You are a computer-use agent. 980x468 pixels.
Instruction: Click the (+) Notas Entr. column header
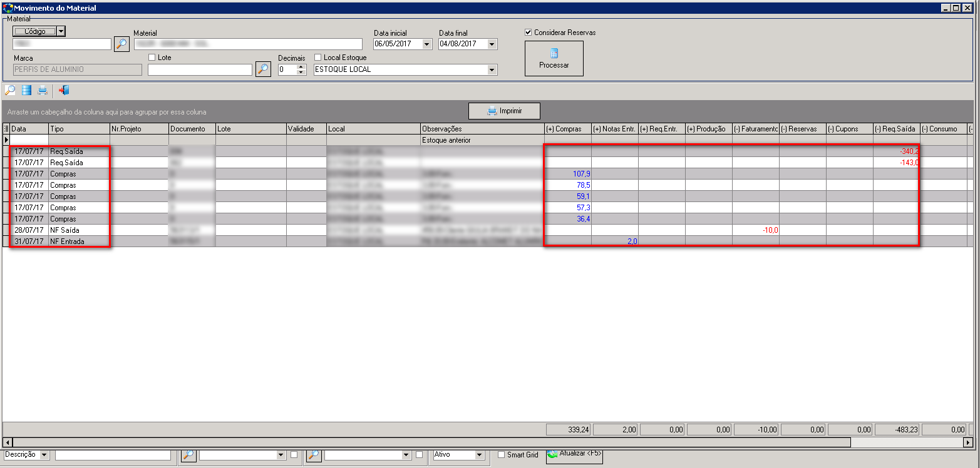[614, 129]
